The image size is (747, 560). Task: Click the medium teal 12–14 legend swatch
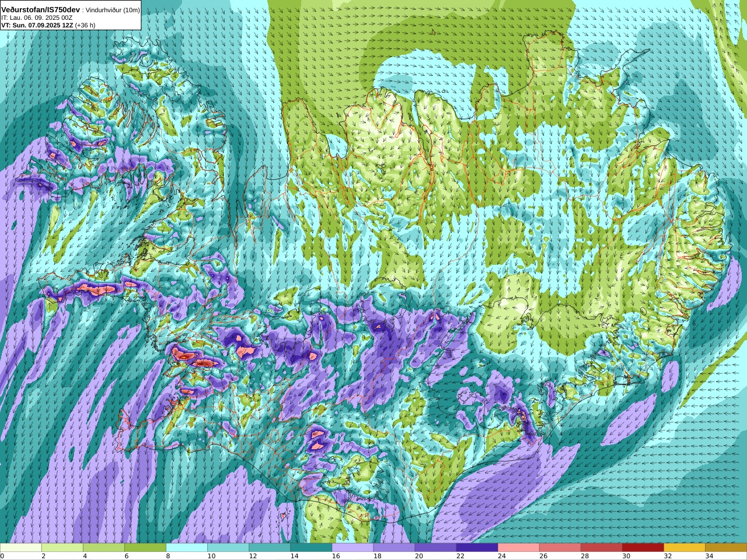[x=270, y=548]
